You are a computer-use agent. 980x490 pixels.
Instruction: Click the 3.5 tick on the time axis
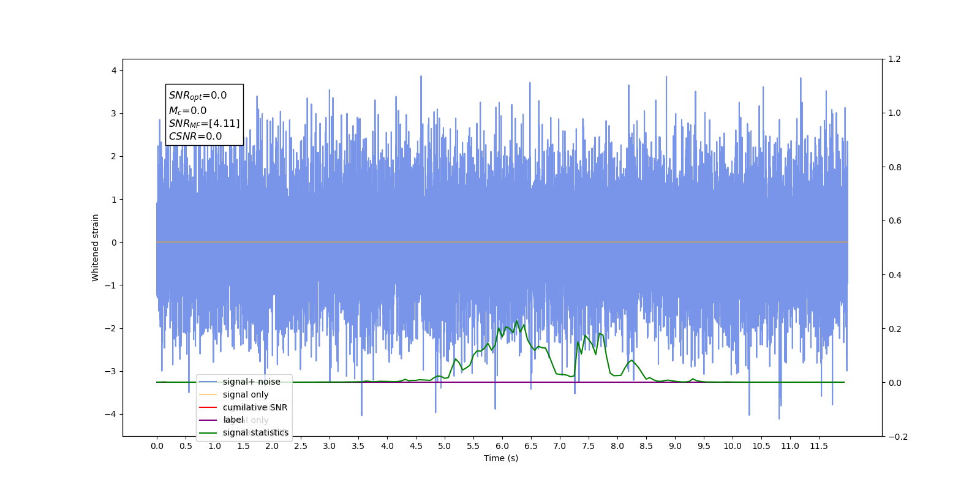pos(358,446)
